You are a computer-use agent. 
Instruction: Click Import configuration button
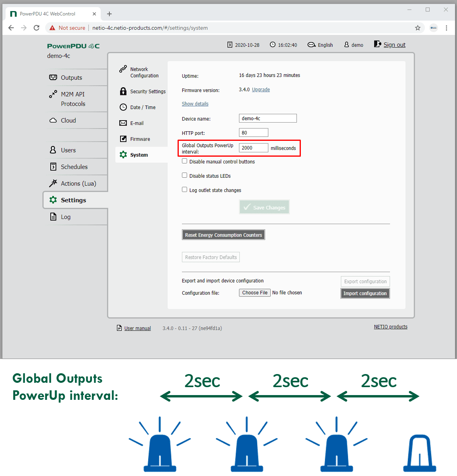pos(365,293)
